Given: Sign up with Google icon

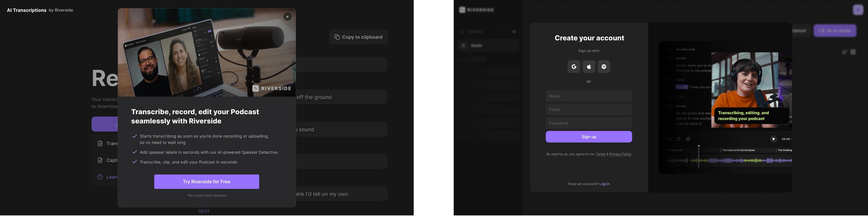Looking at the screenshot, I should coord(574,67).
